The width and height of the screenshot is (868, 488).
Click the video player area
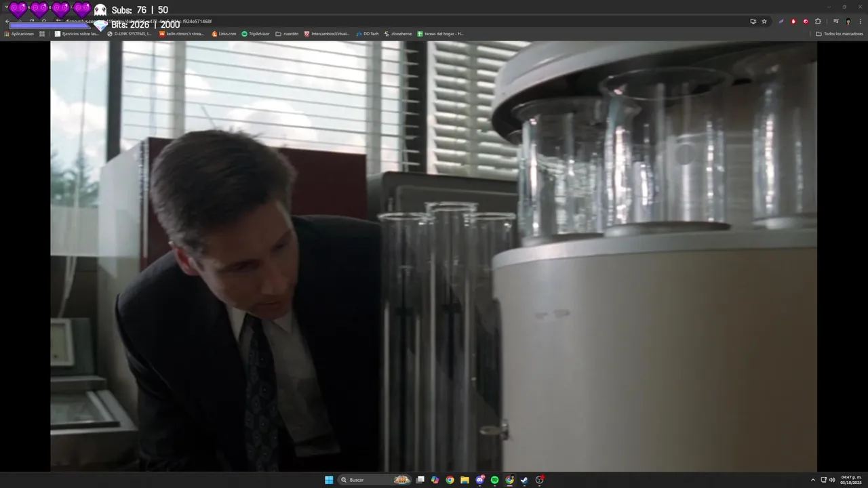pos(433,256)
